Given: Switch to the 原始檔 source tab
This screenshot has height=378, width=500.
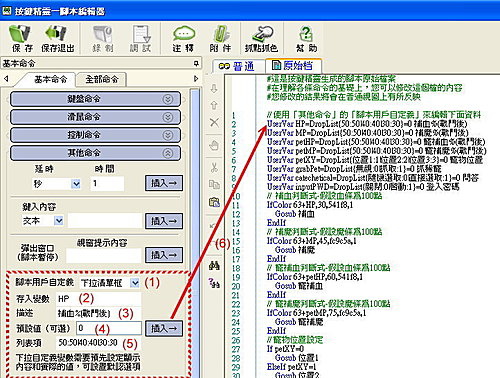Looking at the screenshot, I should point(293,65).
